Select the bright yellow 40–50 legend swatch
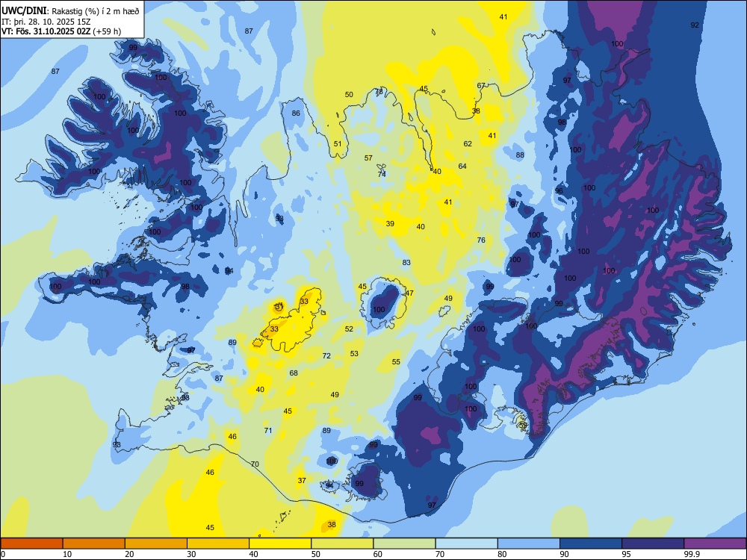This screenshot has height=560, width=747. pos(280,544)
